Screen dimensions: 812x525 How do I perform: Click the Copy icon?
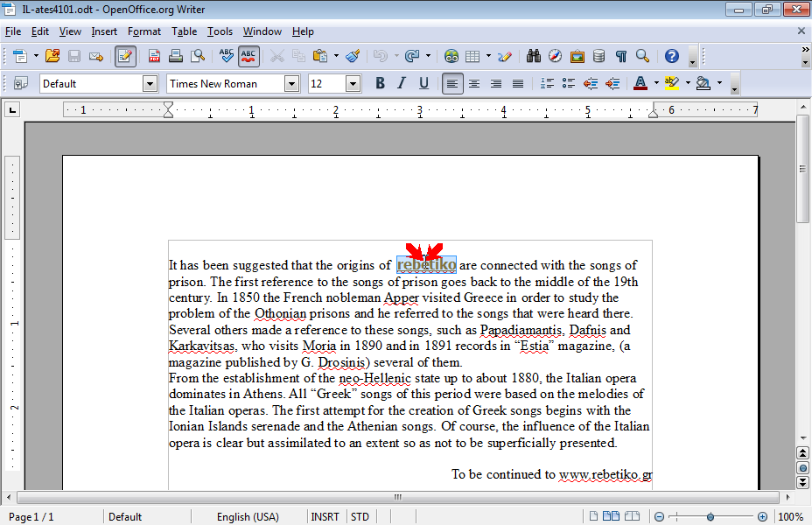[298, 56]
